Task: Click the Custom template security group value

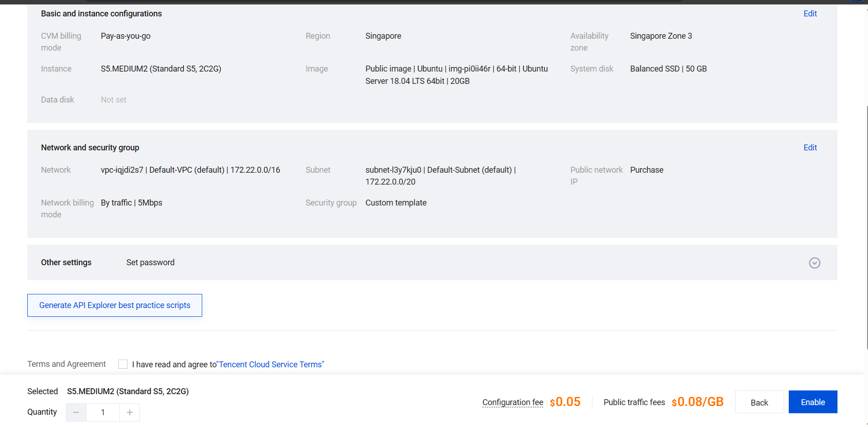Action: point(396,203)
